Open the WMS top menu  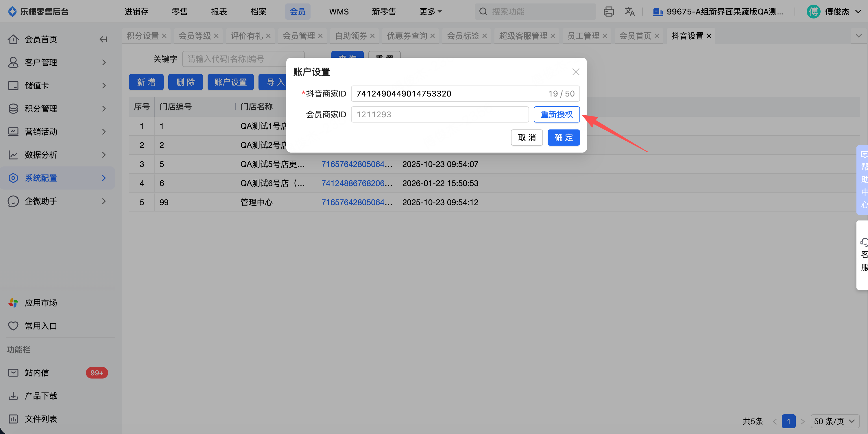tap(339, 12)
